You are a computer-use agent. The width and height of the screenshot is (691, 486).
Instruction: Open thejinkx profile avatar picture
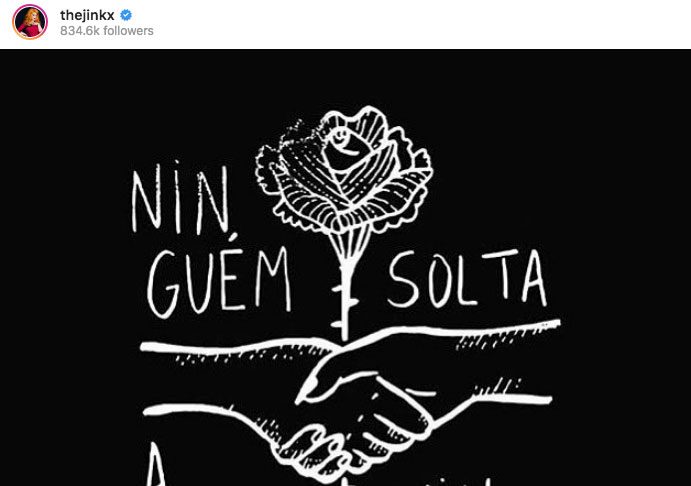click(x=30, y=22)
